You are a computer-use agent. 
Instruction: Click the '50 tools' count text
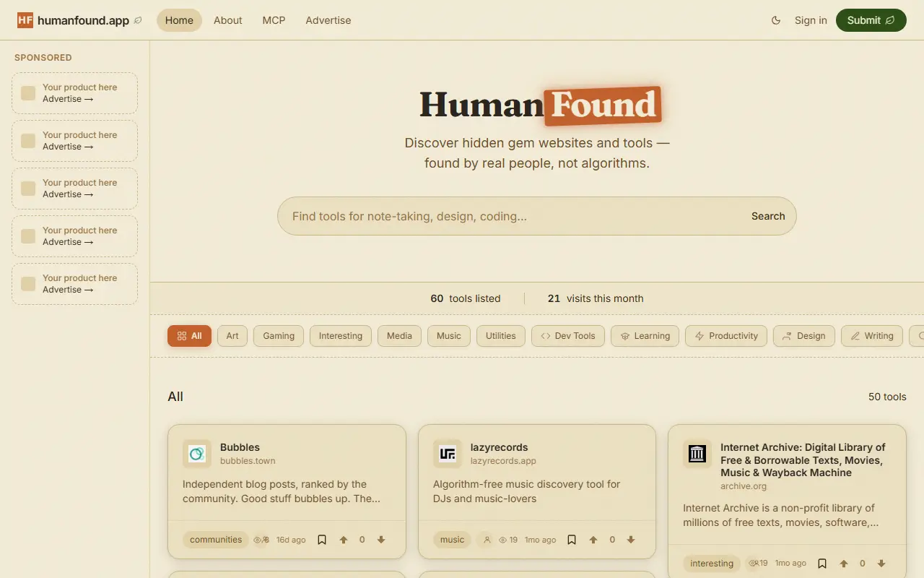coord(887,397)
